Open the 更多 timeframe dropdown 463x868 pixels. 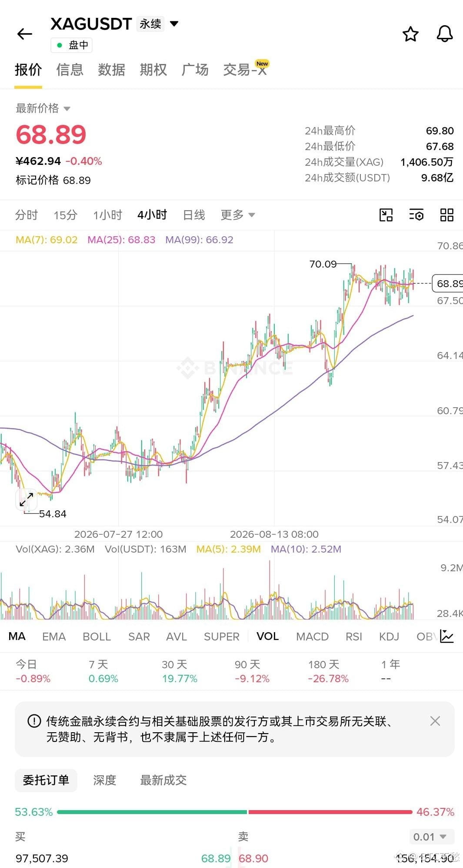[x=237, y=215]
